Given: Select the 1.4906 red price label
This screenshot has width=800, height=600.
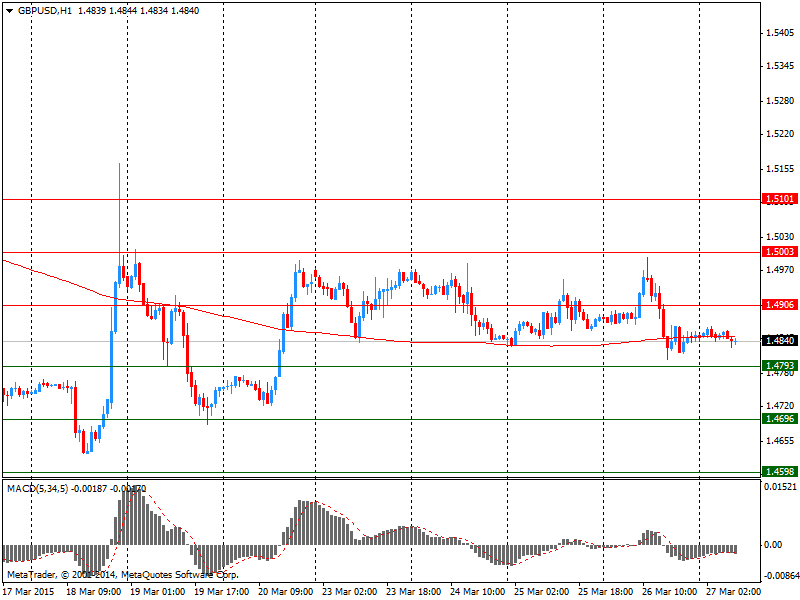Looking at the screenshot, I should click(779, 305).
